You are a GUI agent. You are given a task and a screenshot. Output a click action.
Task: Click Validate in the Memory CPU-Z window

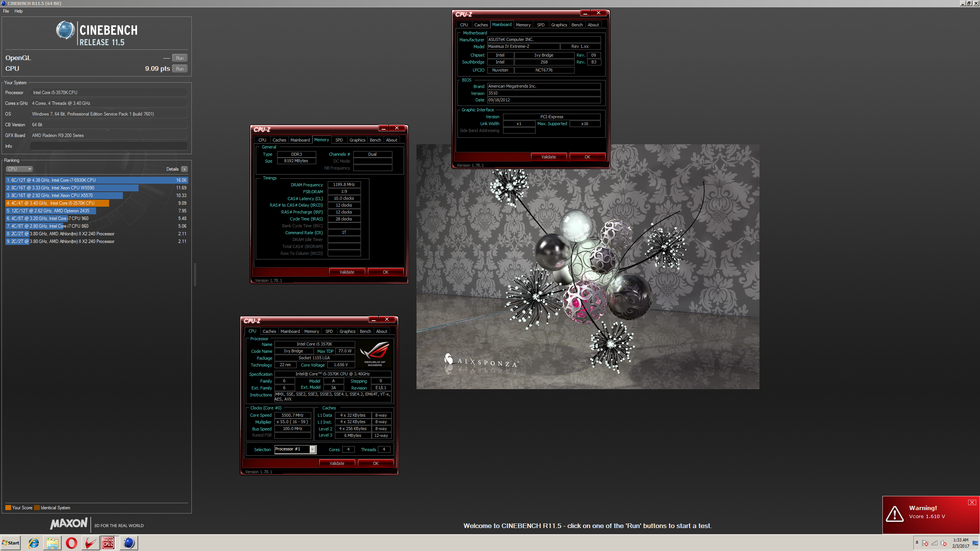(x=347, y=272)
